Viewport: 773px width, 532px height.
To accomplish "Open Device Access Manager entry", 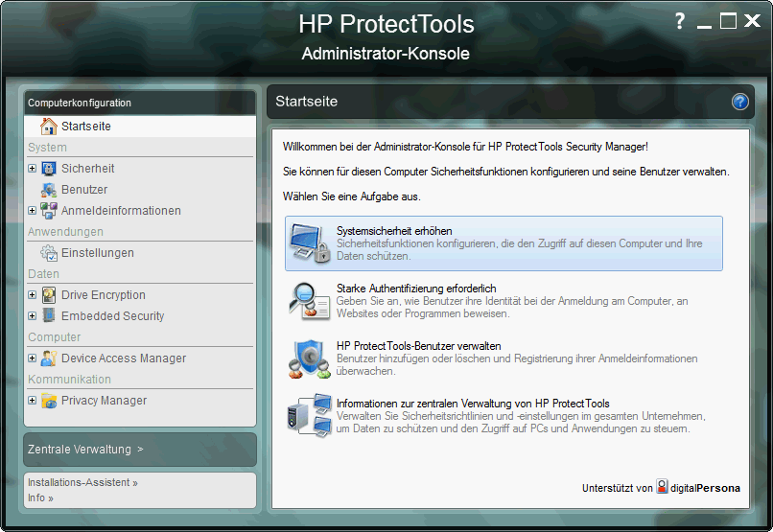I will click(x=124, y=359).
